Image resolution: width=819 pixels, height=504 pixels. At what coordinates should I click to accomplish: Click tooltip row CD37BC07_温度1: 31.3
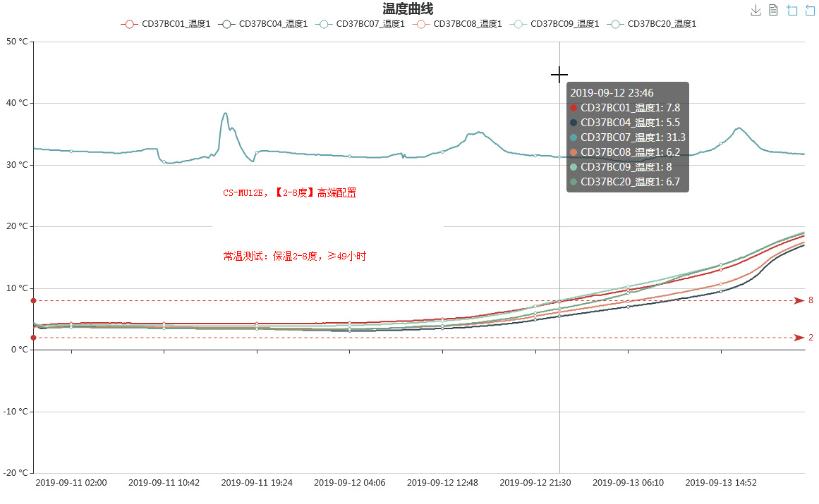pyautogui.click(x=628, y=137)
